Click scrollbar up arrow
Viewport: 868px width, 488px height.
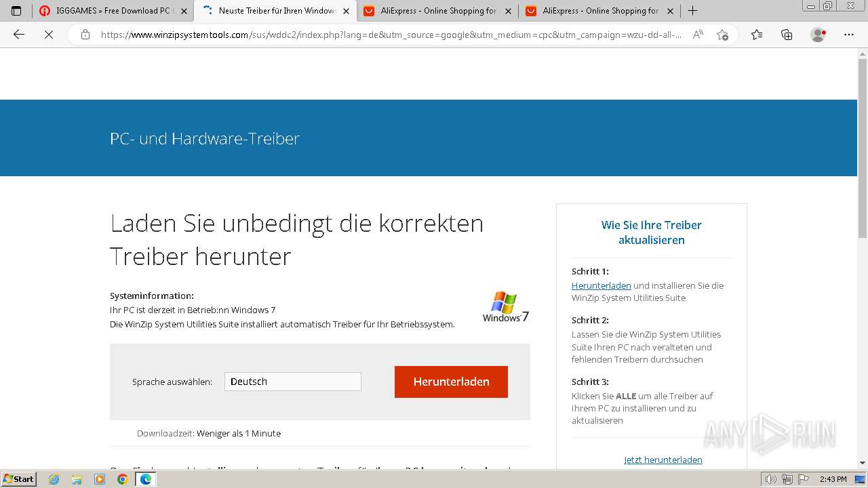tap(863, 53)
